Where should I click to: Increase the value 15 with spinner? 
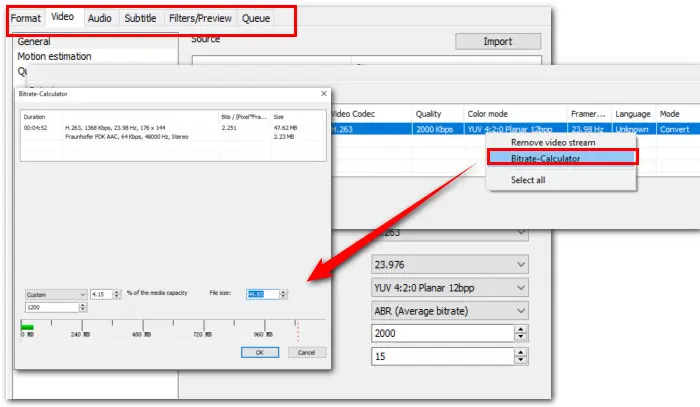pos(521,353)
